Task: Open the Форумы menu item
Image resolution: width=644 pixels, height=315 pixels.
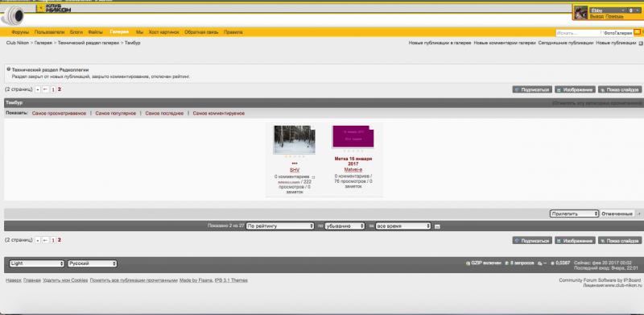Action: (x=20, y=32)
